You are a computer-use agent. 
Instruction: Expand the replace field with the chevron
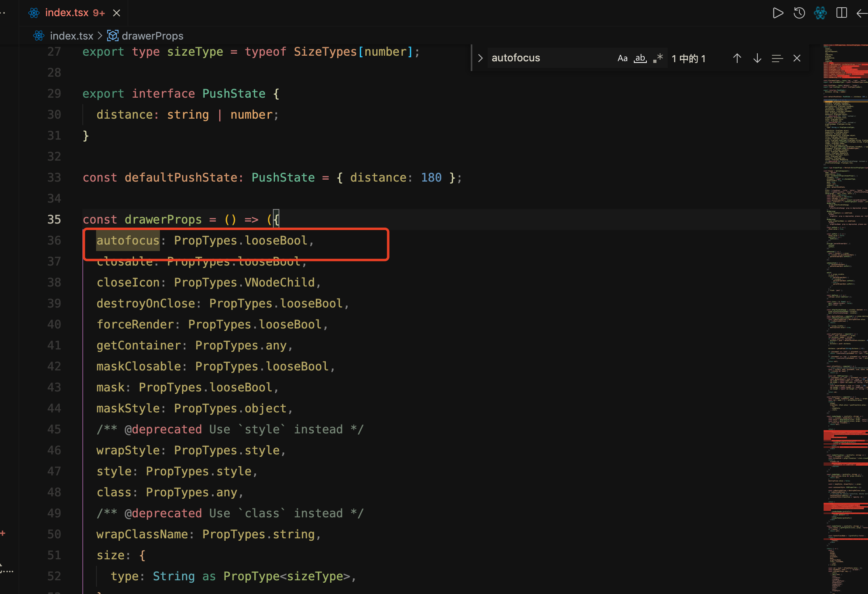[x=480, y=58]
